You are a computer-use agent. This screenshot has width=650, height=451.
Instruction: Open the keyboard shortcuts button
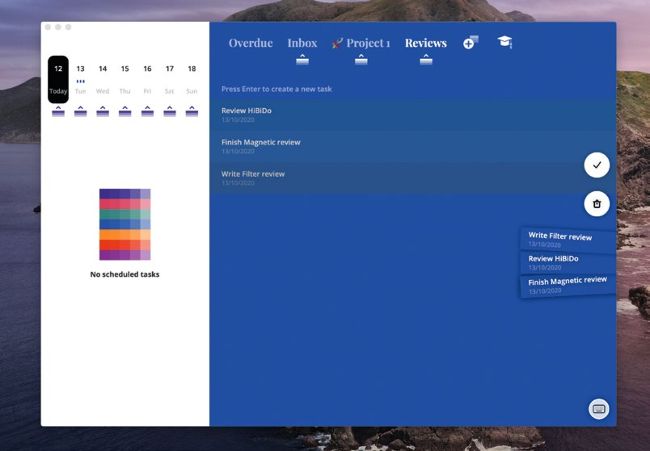[x=599, y=408]
